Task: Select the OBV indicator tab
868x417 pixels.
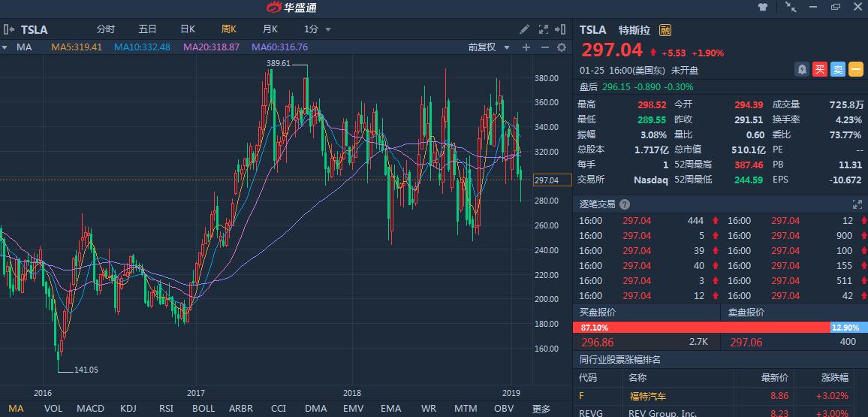Action: 503,409
